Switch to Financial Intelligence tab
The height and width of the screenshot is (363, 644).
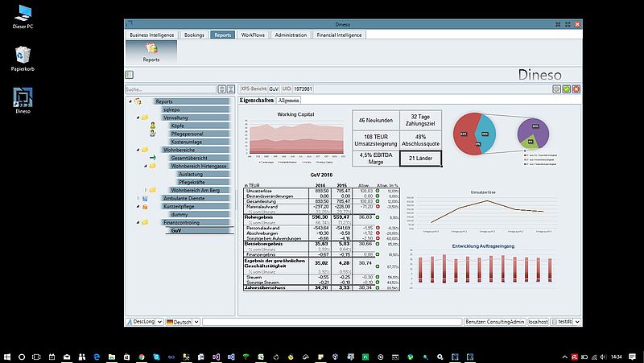tap(339, 35)
